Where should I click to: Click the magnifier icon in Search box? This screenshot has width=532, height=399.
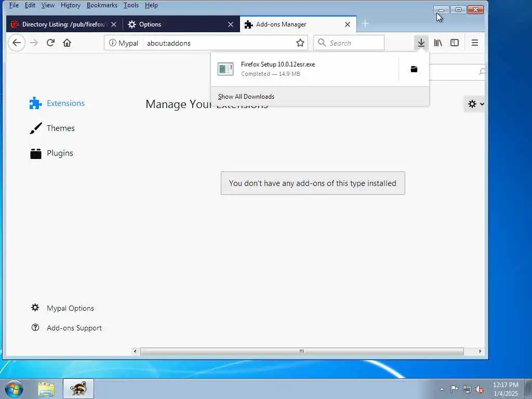[322, 43]
